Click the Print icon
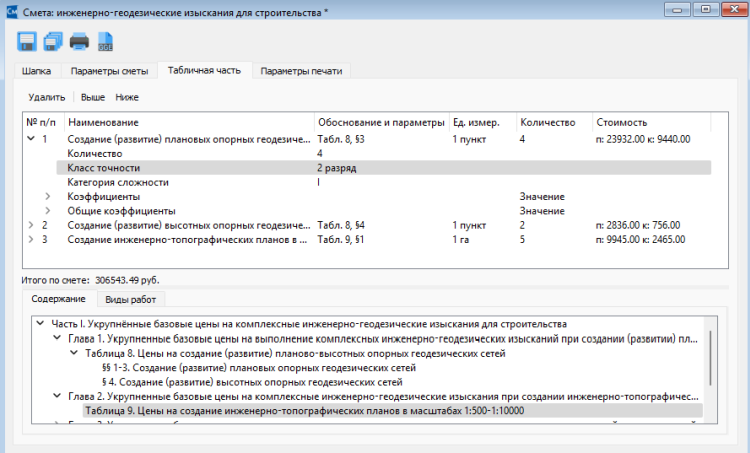The height and width of the screenshot is (453, 750). [x=79, y=42]
